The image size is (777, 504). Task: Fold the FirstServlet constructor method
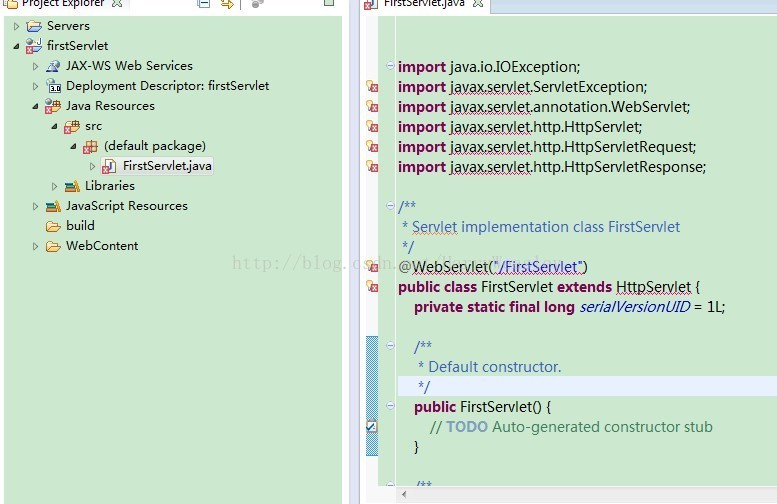pos(390,407)
